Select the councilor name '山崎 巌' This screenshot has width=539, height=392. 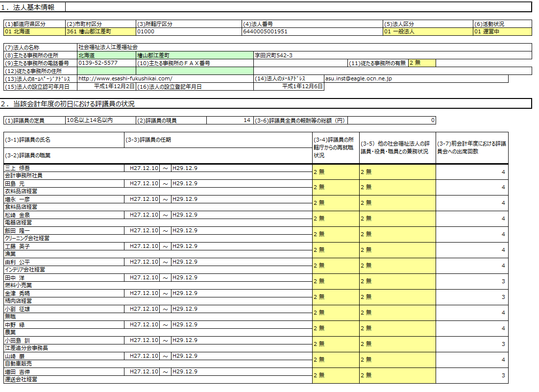point(64,356)
